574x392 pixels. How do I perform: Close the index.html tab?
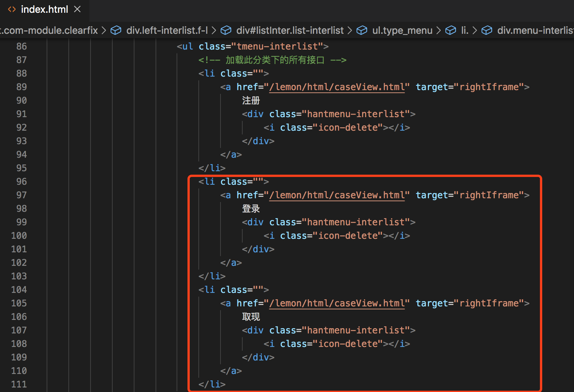pos(77,9)
